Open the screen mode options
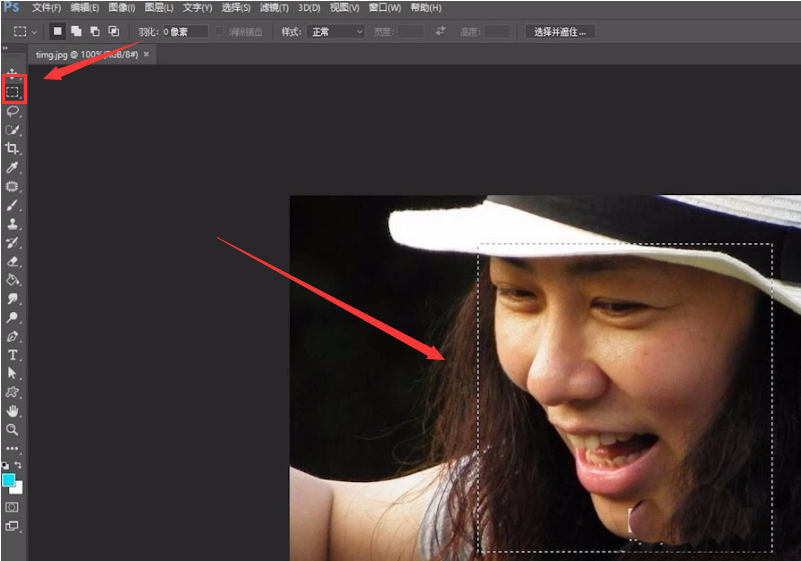The height and width of the screenshot is (561, 801). click(13, 526)
